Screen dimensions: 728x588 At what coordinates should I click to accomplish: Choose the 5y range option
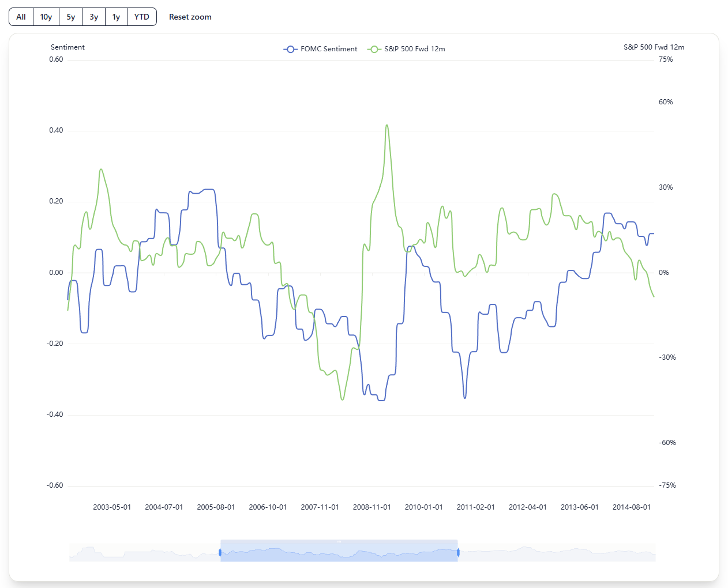coord(71,17)
